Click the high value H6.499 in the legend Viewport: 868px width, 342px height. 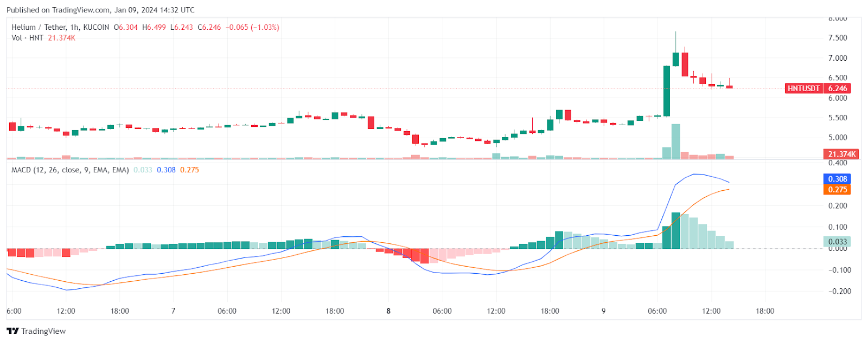(x=154, y=27)
